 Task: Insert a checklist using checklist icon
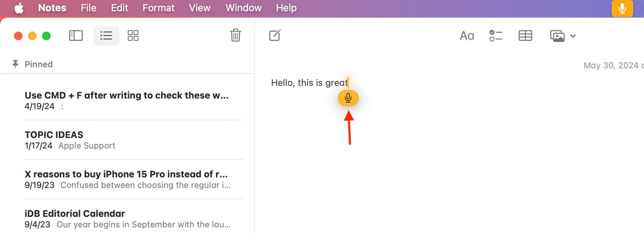click(496, 36)
